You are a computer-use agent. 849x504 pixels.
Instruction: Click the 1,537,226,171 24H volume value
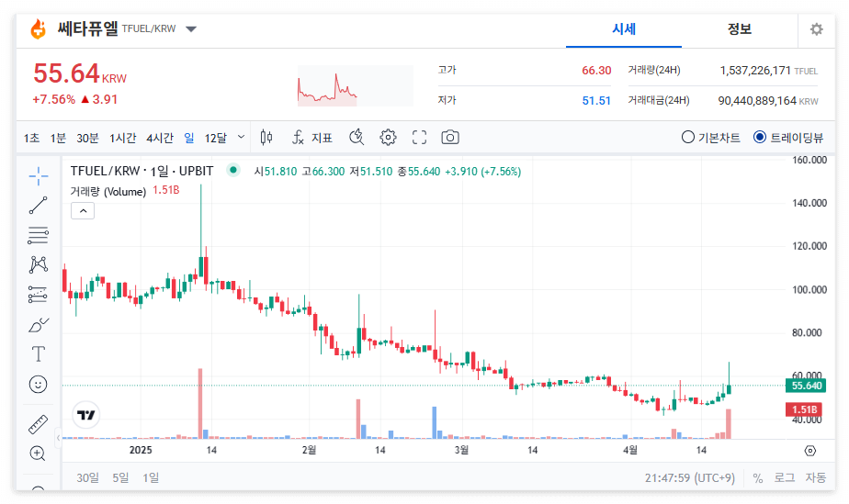tap(754, 71)
